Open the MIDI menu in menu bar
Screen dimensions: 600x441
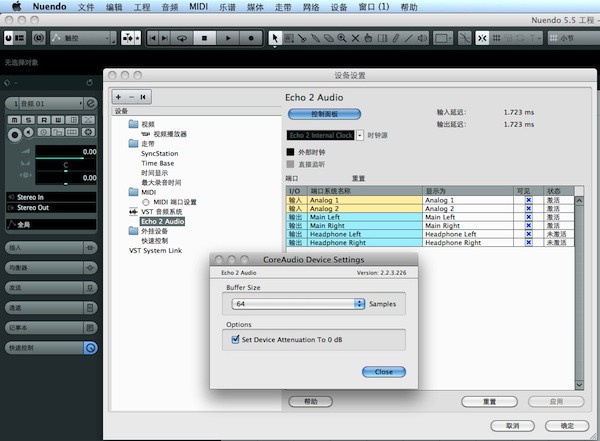coord(199,7)
